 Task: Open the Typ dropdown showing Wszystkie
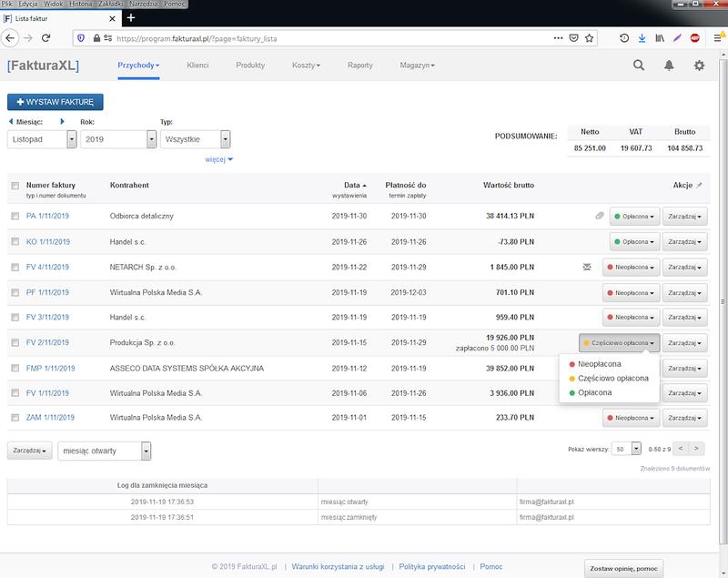[x=195, y=139]
